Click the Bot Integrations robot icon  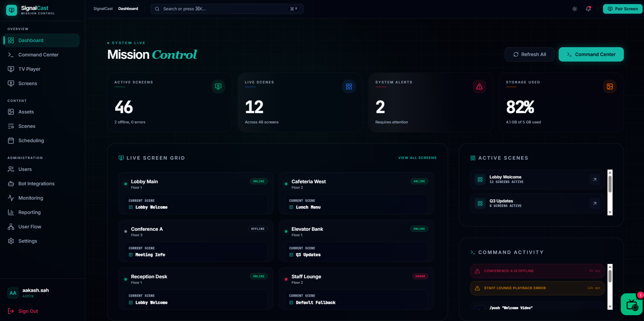(11, 184)
